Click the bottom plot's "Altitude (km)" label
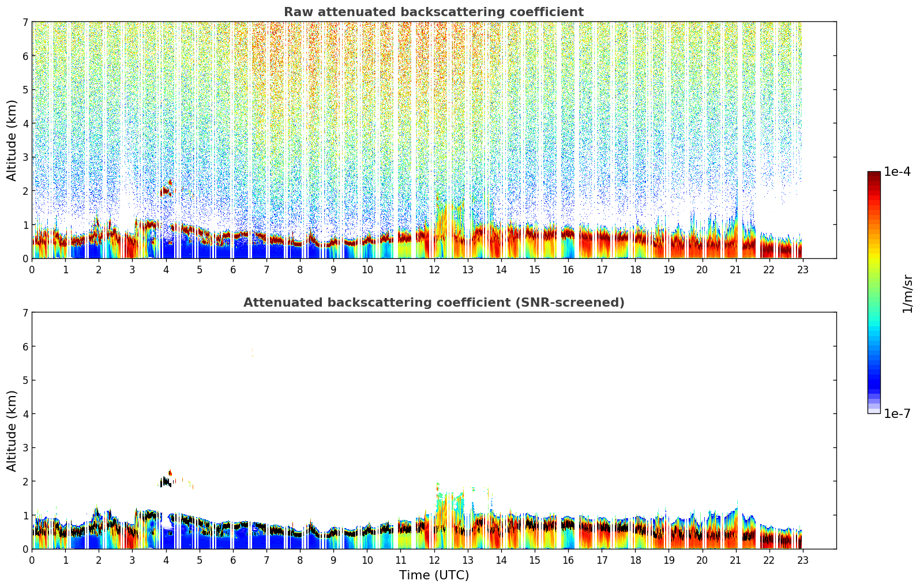The image size is (920, 588). (12, 431)
